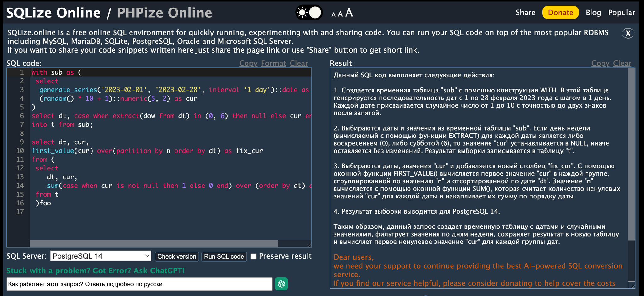Go to SQLize Online home title
644x296 pixels.
click(53, 13)
